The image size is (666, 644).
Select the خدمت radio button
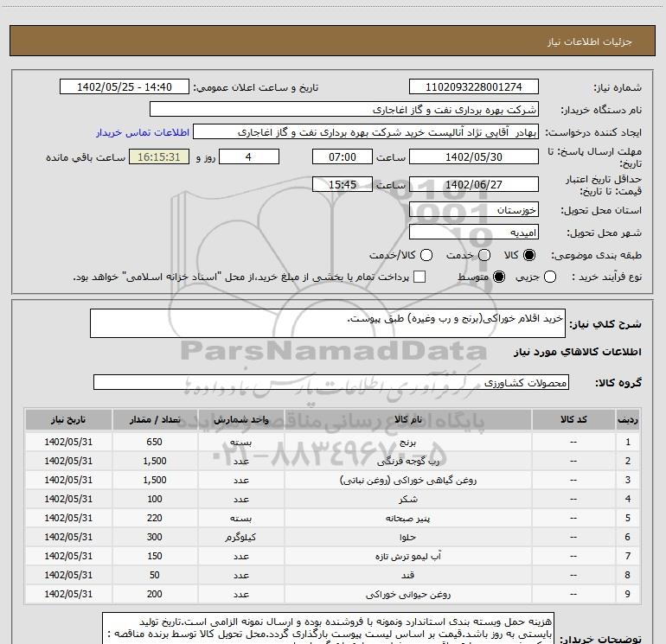point(484,255)
